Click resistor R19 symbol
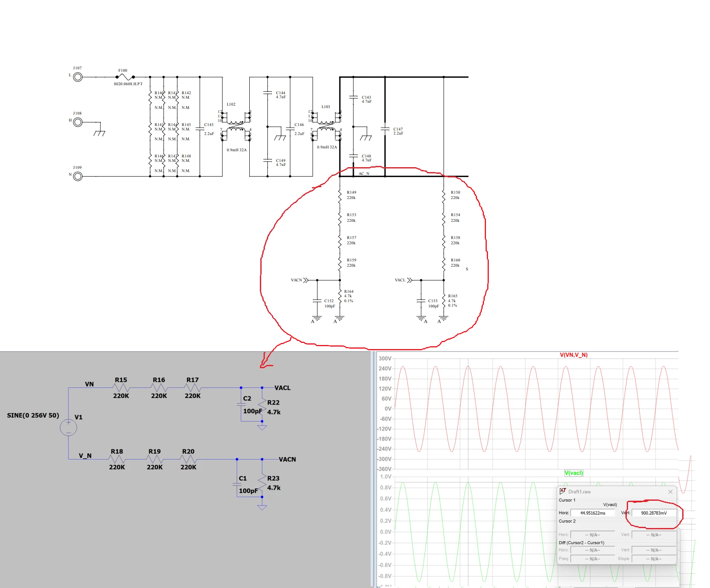This screenshot has height=588, width=710. pyautogui.click(x=155, y=459)
